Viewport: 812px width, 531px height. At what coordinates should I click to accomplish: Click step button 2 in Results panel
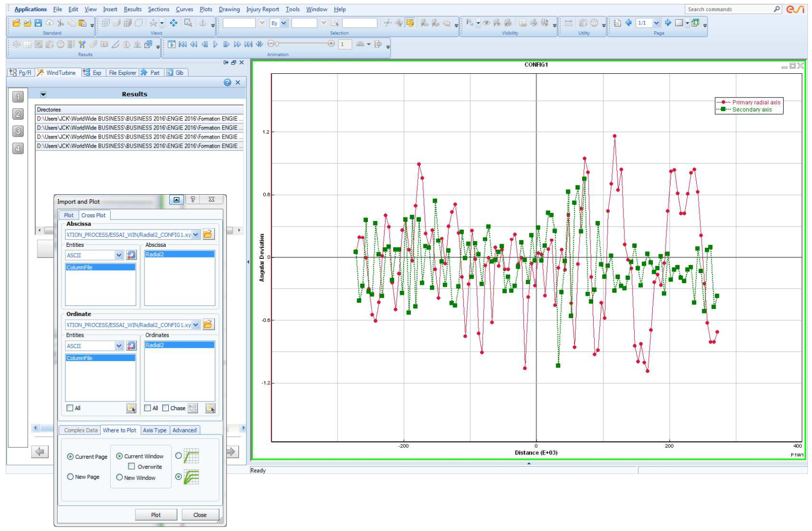(18, 114)
